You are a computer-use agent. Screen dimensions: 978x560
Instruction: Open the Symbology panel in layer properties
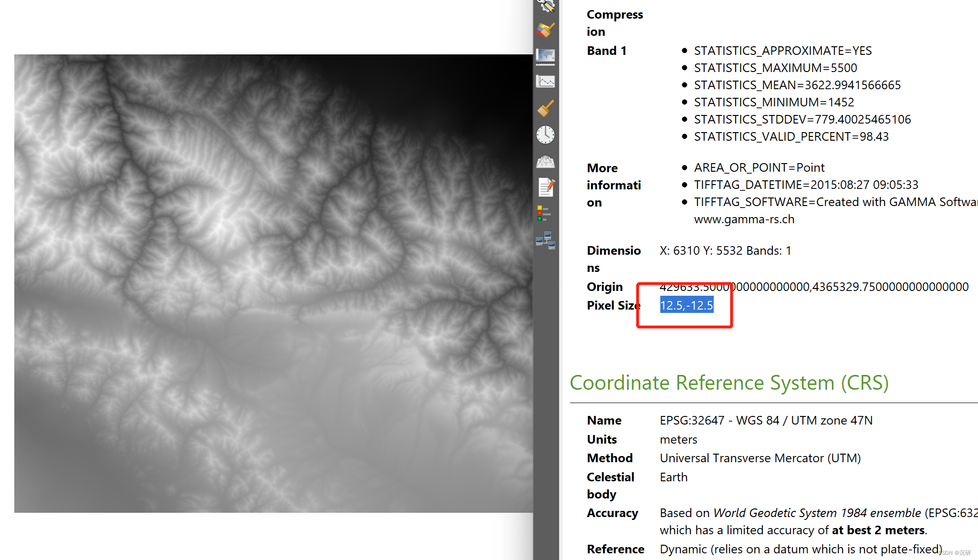tap(545, 30)
